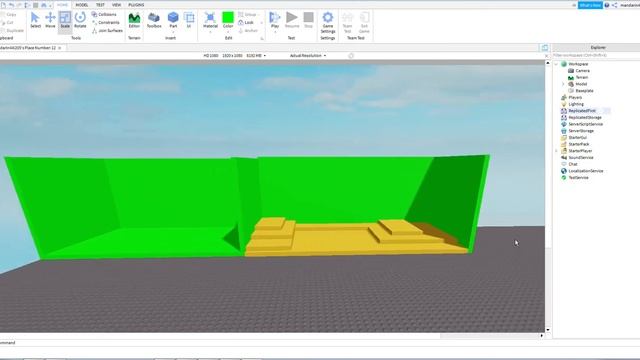The image size is (640, 360).
Task: Click the Duplicate button
Action: click(x=12, y=31)
